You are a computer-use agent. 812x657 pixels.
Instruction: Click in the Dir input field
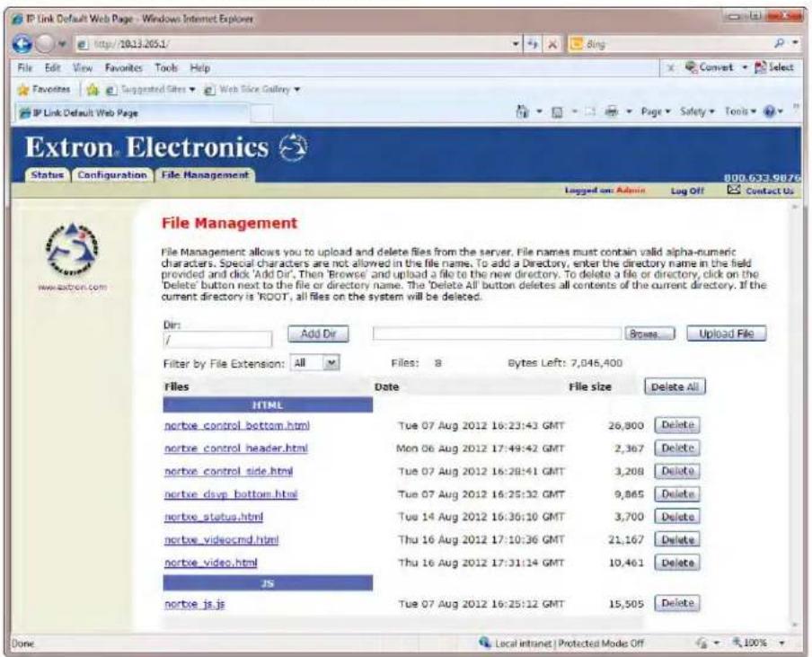pos(217,340)
